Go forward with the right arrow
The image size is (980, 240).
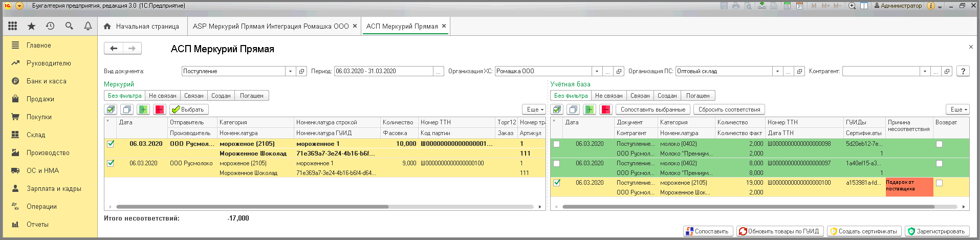[132, 49]
